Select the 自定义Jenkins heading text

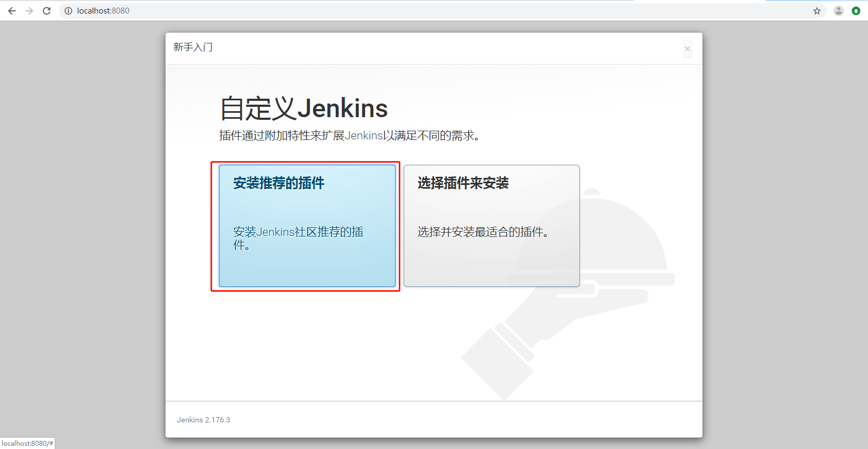[x=304, y=108]
